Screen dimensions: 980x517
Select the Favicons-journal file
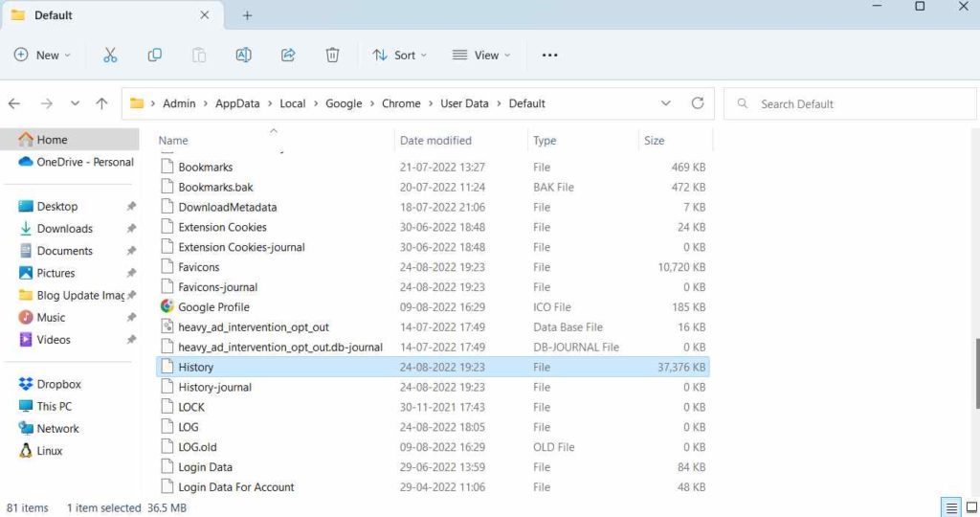[433, 287]
